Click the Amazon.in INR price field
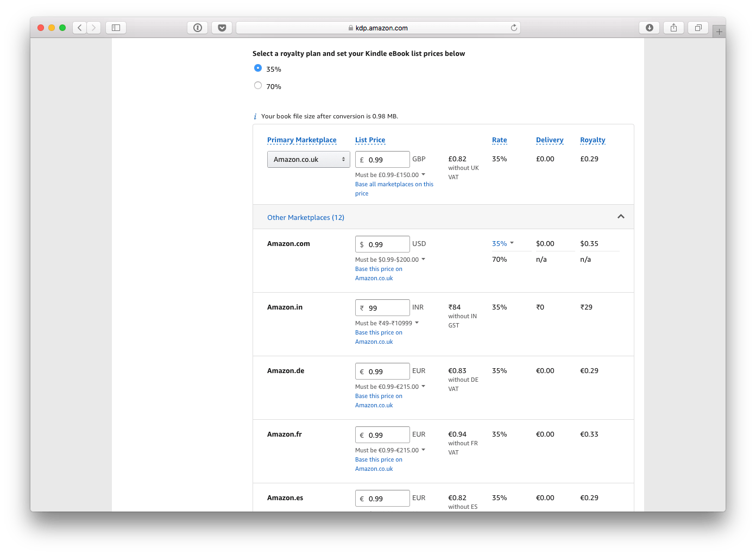This screenshot has width=756, height=555. (382, 308)
